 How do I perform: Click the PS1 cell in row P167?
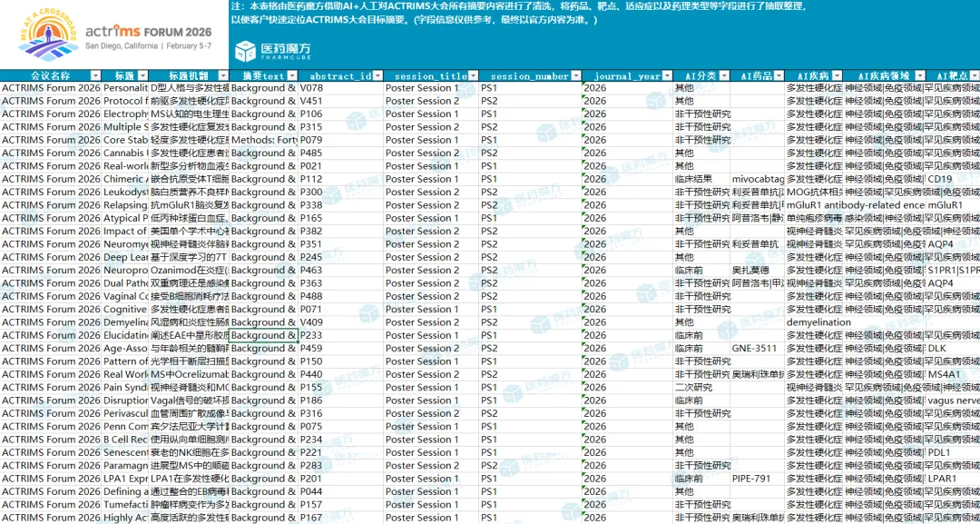pos(531,518)
